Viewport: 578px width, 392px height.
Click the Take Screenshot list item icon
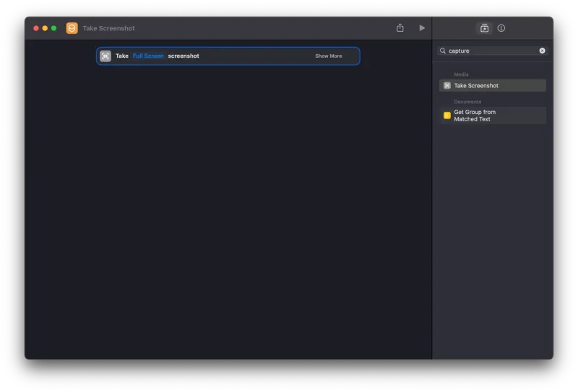[x=447, y=85]
